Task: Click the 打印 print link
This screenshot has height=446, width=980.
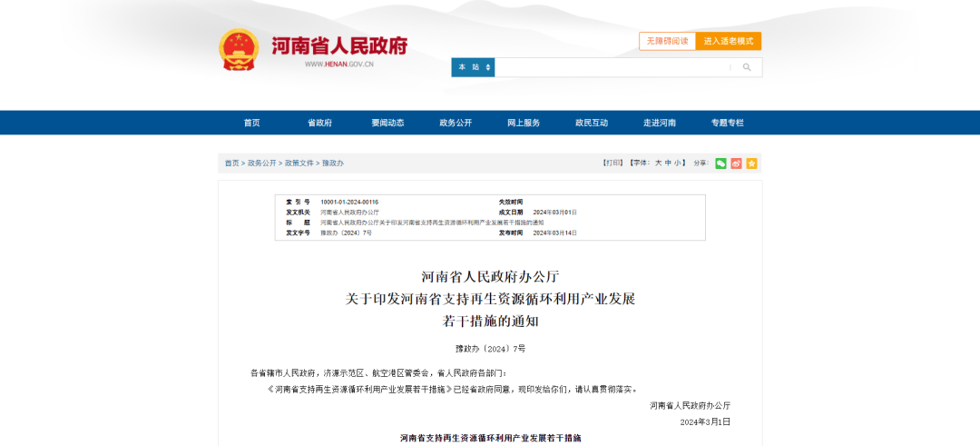Action: tap(613, 164)
